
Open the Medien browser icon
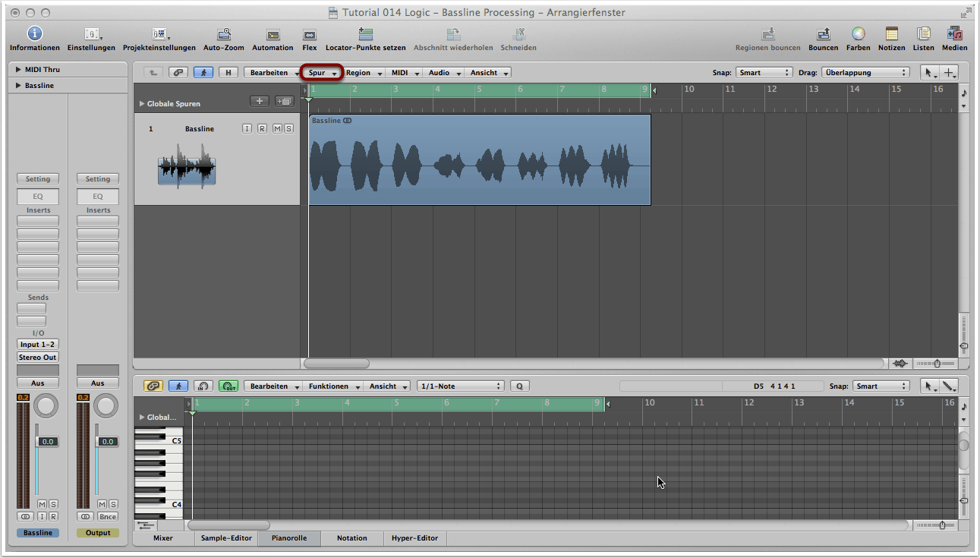pyautogui.click(x=954, y=34)
